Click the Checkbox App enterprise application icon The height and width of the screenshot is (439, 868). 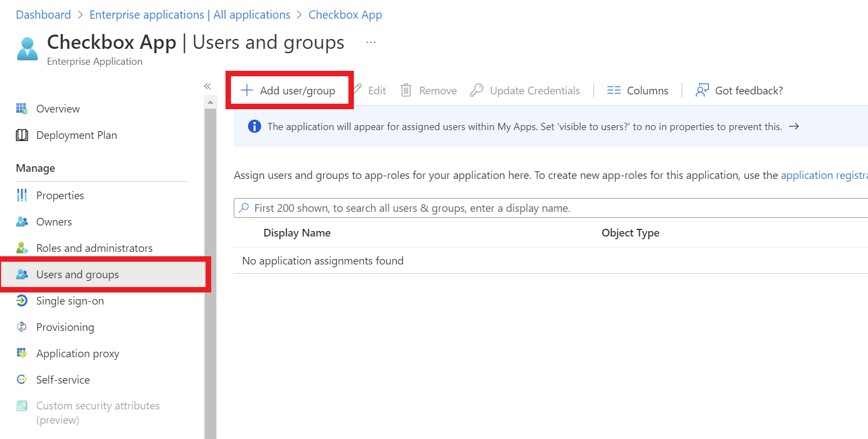click(x=27, y=48)
